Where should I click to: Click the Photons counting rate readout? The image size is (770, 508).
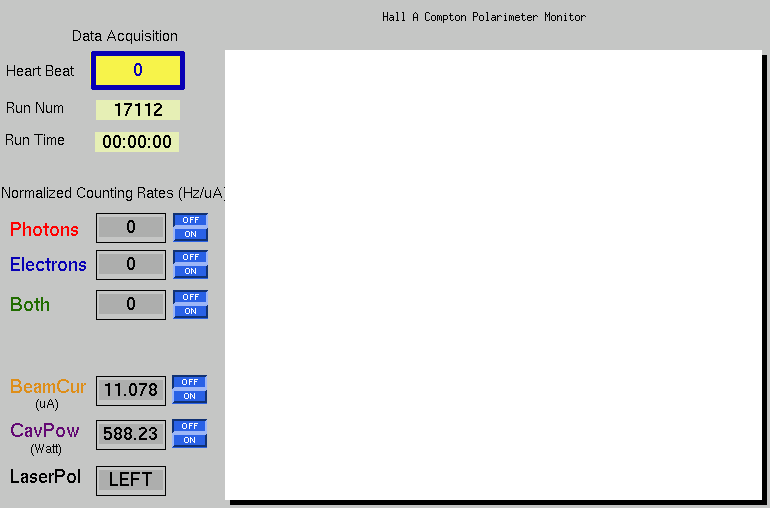[x=131, y=227]
